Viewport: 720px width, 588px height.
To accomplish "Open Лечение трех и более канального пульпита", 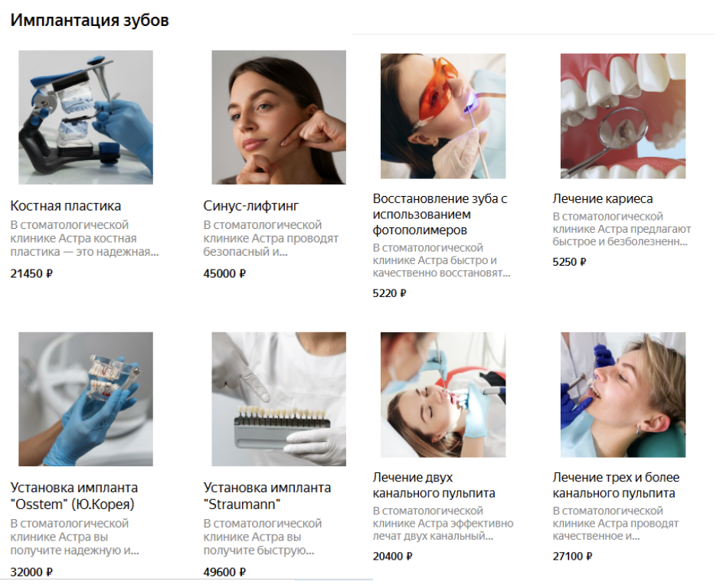I will (617, 485).
